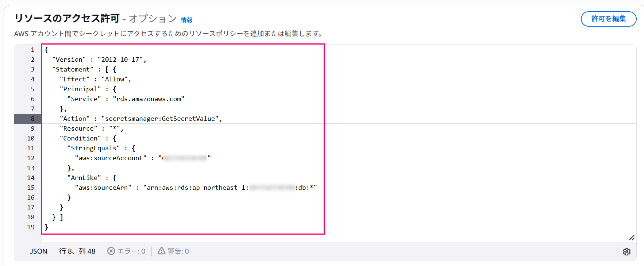Screen dimensions: 644x266
Task: Click the "StringEquals" key text
Action: 93,148
